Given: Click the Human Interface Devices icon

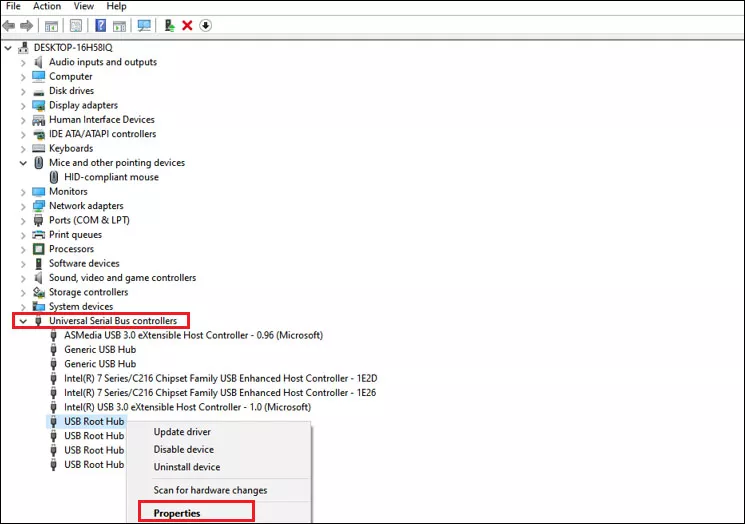Looking at the screenshot, I should pos(38,120).
